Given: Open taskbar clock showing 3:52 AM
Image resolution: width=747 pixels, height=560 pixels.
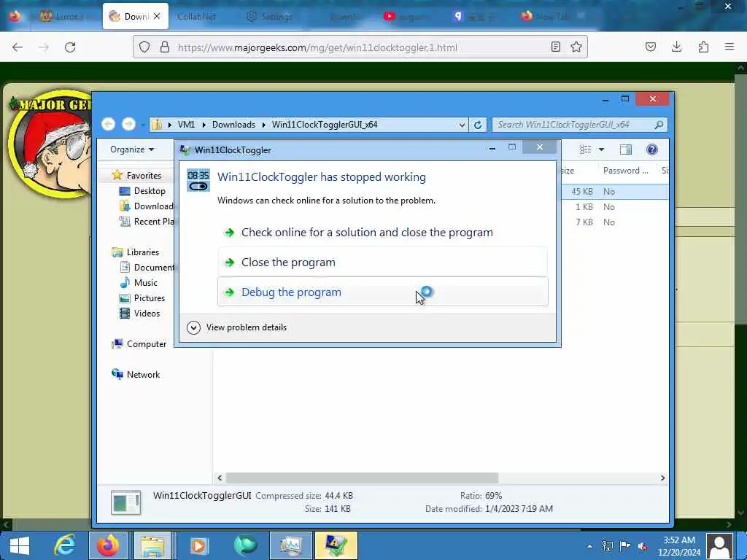Looking at the screenshot, I should tap(679, 546).
